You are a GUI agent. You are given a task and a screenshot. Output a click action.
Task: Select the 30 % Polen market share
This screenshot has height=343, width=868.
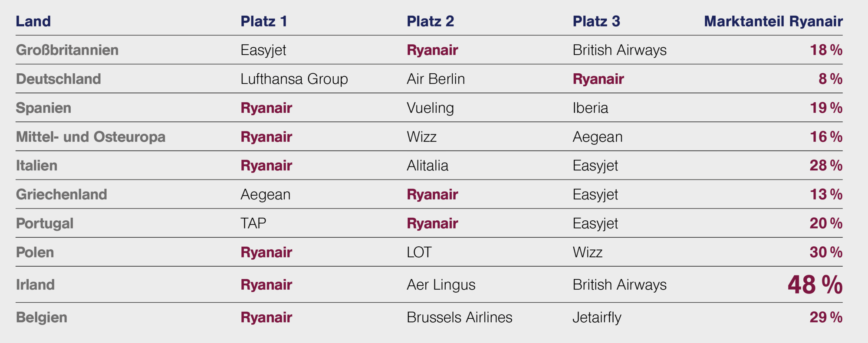[826, 252]
